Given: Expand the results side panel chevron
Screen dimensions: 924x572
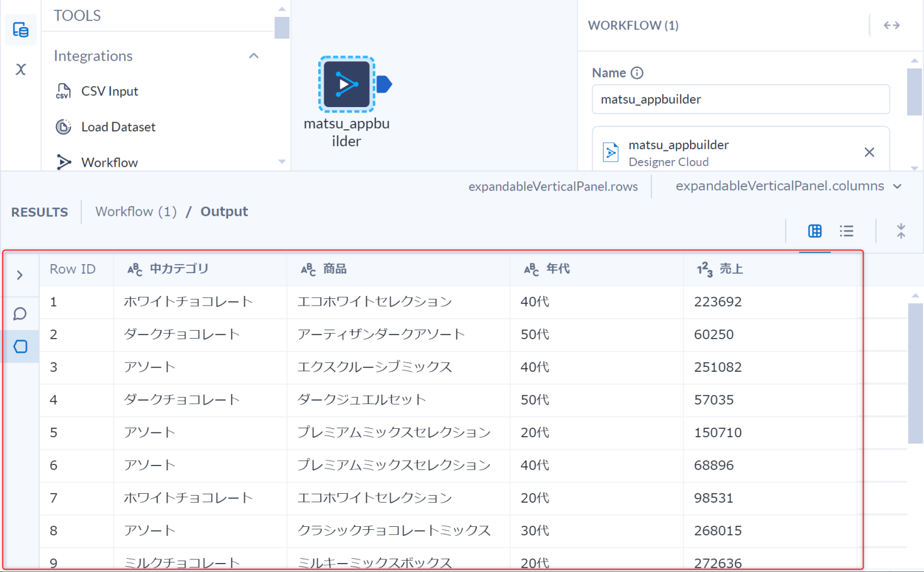Looking at the screenshot, I should tap(20, 275).
